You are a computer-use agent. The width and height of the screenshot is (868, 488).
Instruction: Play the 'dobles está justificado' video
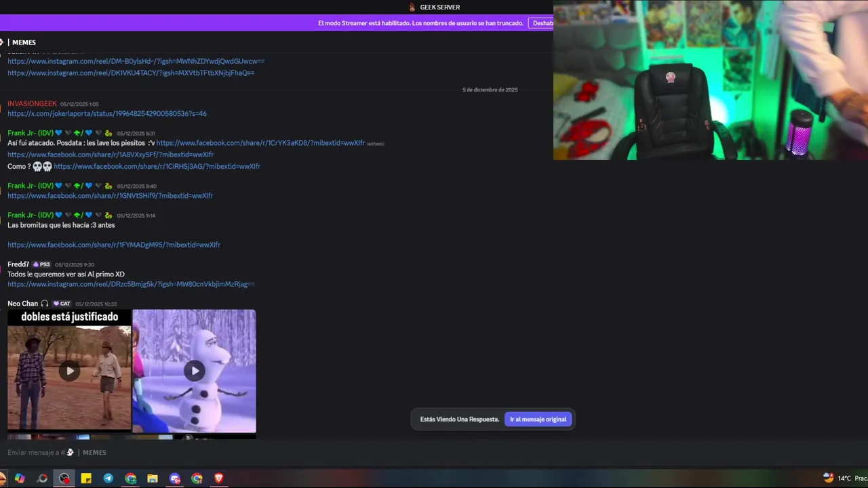69,371
